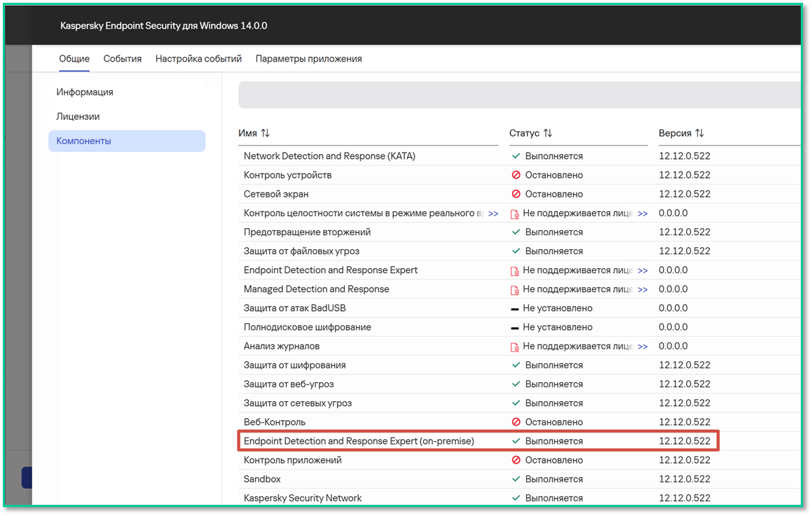Select the Sandbox component name

pos(262,480)
